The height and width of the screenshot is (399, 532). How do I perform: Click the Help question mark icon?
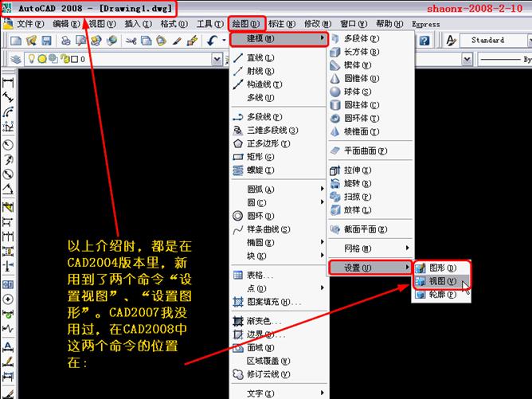tap(424, 41)
